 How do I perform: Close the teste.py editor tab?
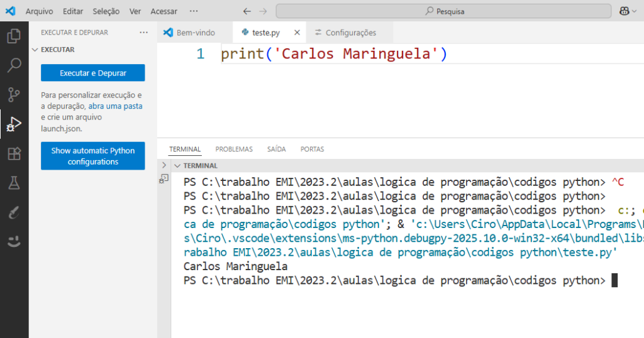coord(297,33)
